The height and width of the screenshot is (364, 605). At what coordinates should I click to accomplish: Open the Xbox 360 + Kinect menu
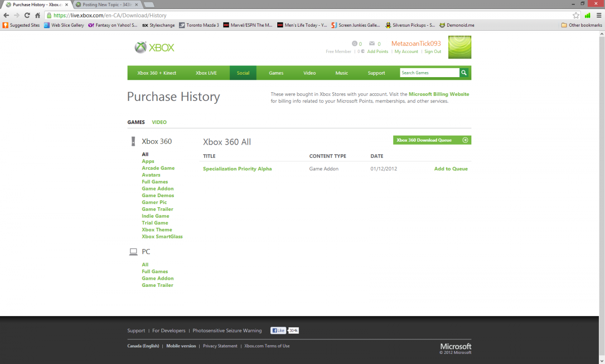tap(157, 73)
